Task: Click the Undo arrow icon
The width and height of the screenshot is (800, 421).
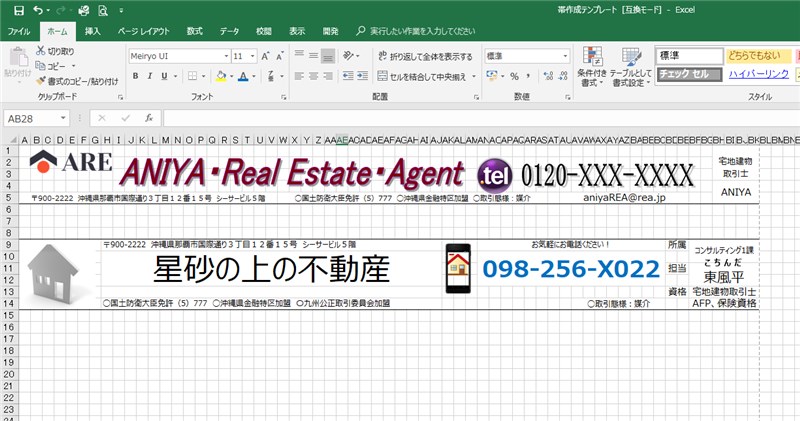Action: click(38, 9)
